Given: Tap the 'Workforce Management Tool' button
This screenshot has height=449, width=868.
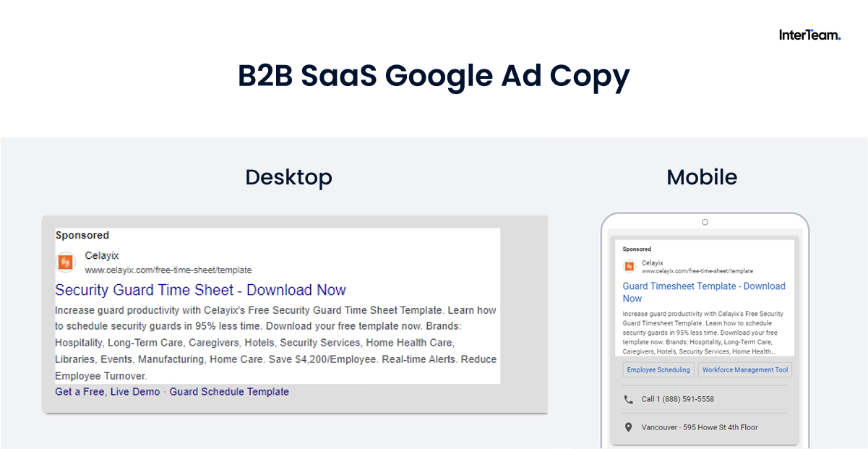Looking at the screenshot, I should point(745,370).
